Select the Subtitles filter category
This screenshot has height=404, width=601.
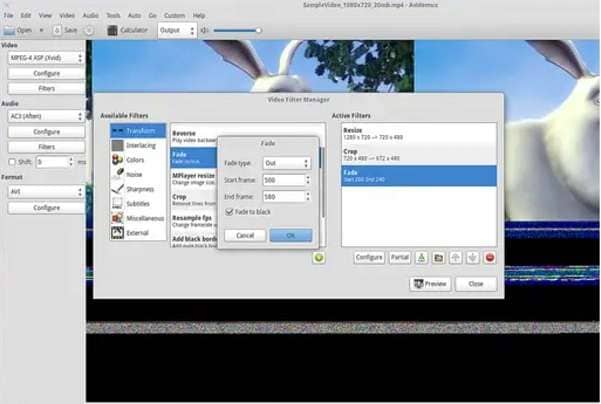(x=138, y=204)
